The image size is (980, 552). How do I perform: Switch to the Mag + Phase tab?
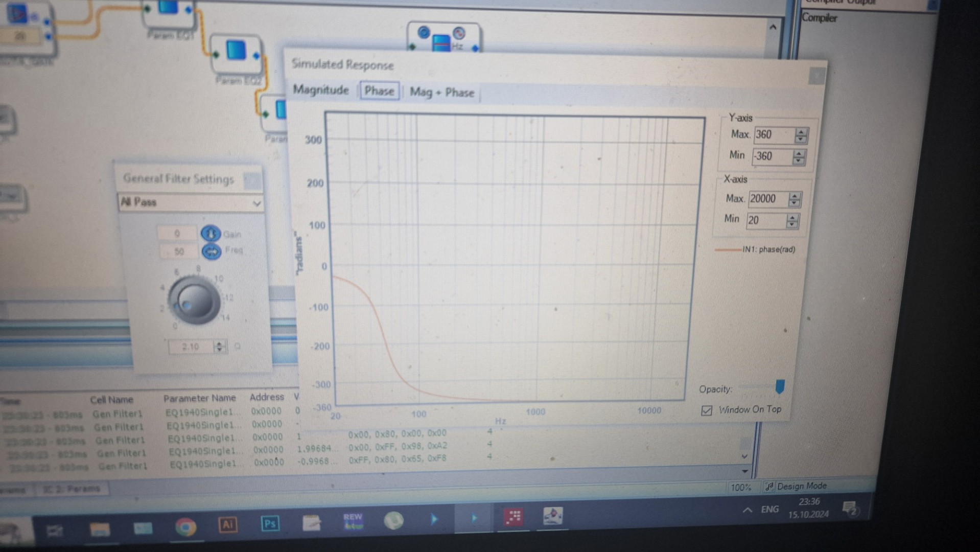(x=441, y=93)
